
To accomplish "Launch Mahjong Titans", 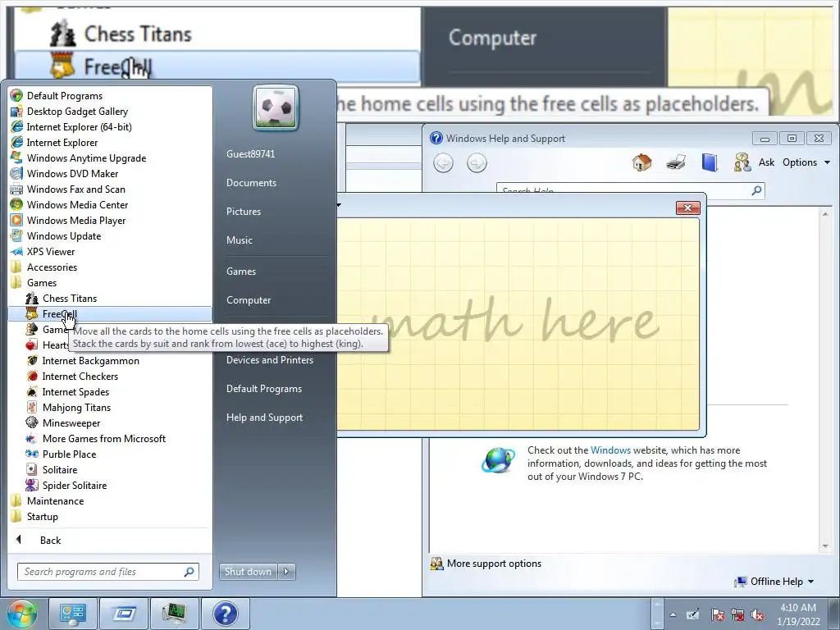I will pos(76,407).
